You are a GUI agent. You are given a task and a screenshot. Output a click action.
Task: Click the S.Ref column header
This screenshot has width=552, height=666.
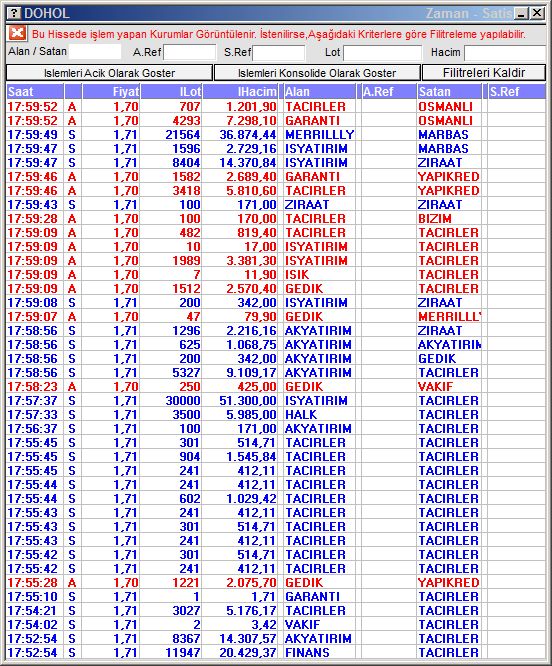tap(517, 92)
